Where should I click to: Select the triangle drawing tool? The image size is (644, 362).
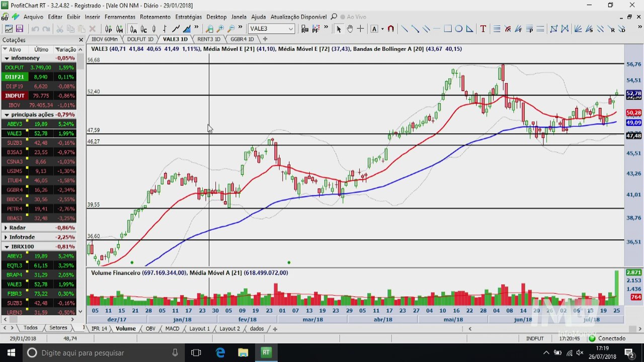click(469, 29)
